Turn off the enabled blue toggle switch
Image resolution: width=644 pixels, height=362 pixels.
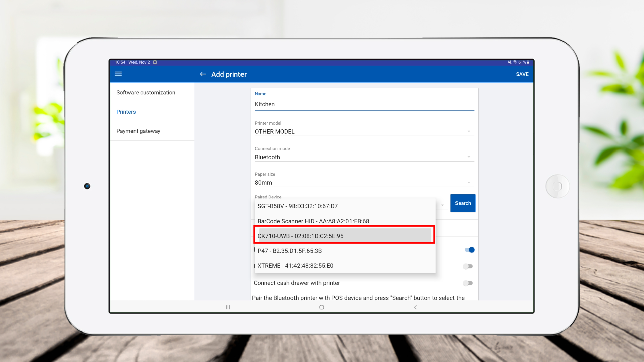(x=469, y=250)
